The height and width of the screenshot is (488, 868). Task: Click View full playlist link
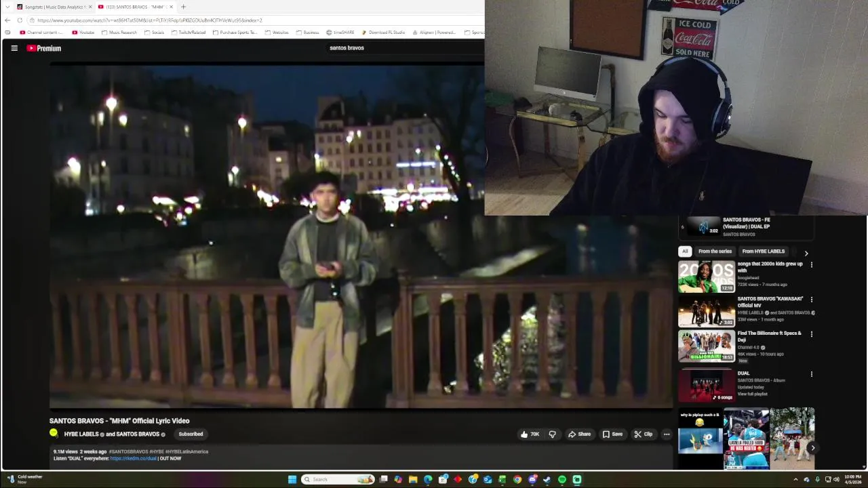tap(753, 394)
